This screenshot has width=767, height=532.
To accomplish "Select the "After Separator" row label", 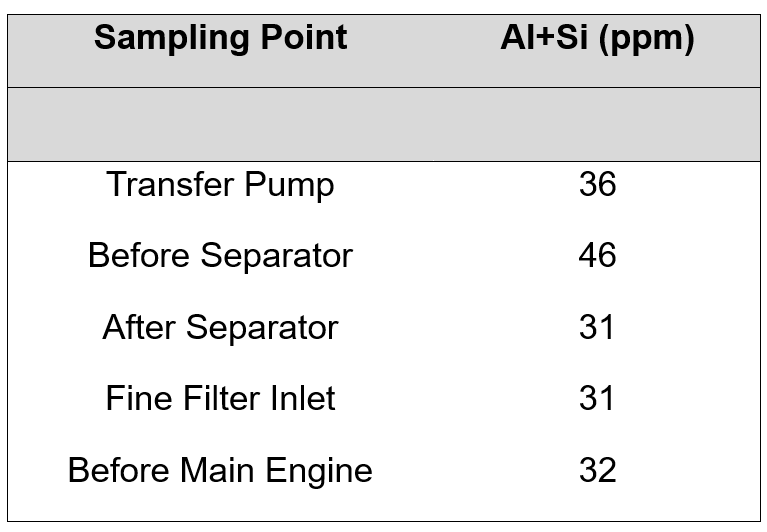I will click(x=220, y=328).
